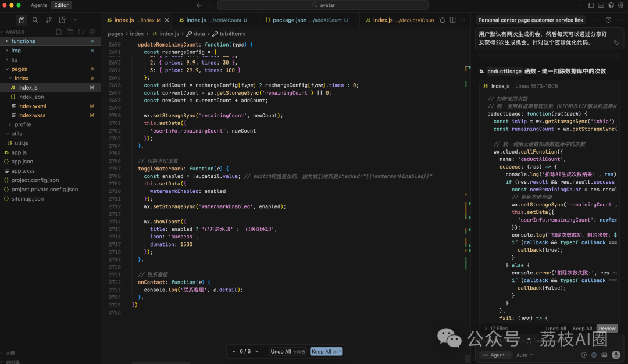Click the @ mention icon in the chat input
Viewport: 628px width, 364px height.
click(584, 355)
